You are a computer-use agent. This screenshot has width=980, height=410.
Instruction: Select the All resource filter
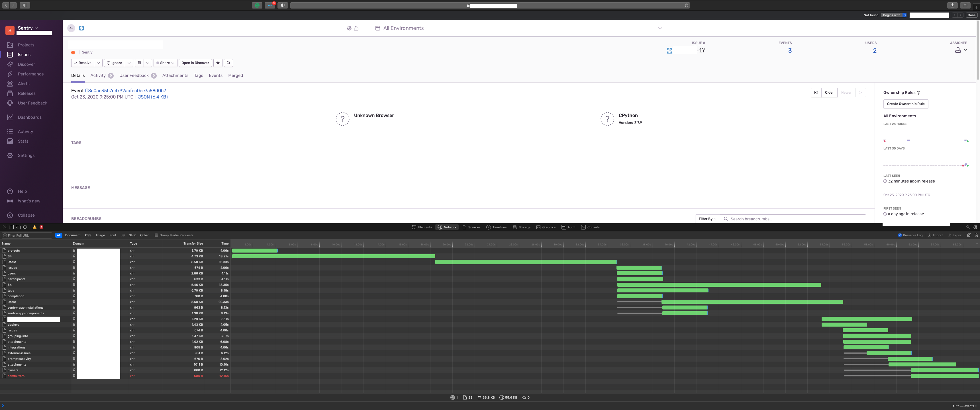(59, 235)
